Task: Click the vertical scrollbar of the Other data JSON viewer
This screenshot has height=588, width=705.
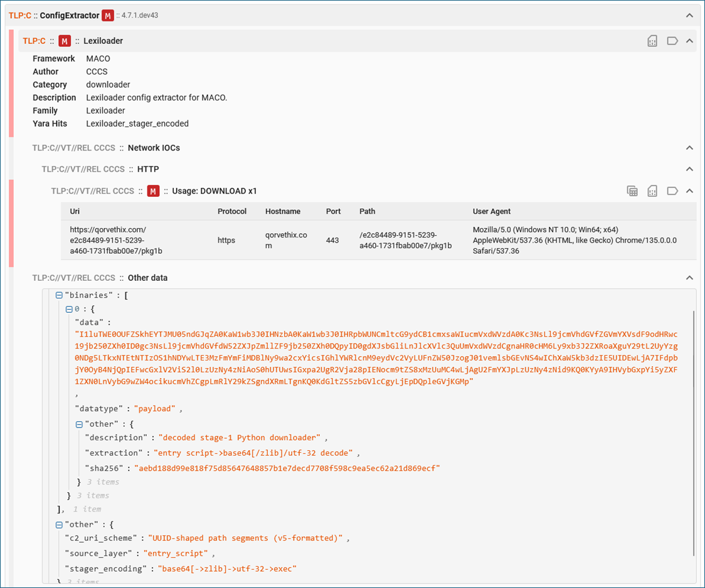Action: pyautogui.click(x=694, y=433)
